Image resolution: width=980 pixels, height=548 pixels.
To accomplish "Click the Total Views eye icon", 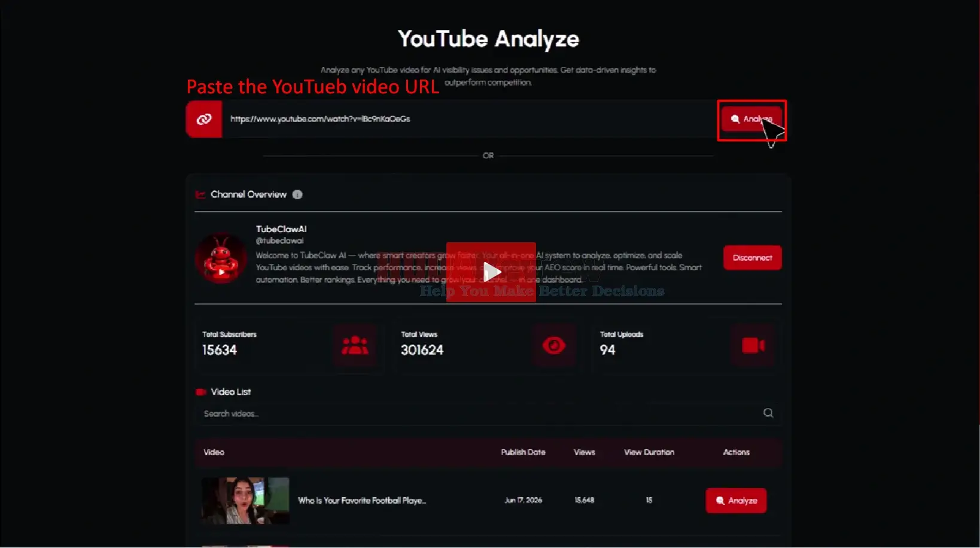I will click(x=554, y=345).
